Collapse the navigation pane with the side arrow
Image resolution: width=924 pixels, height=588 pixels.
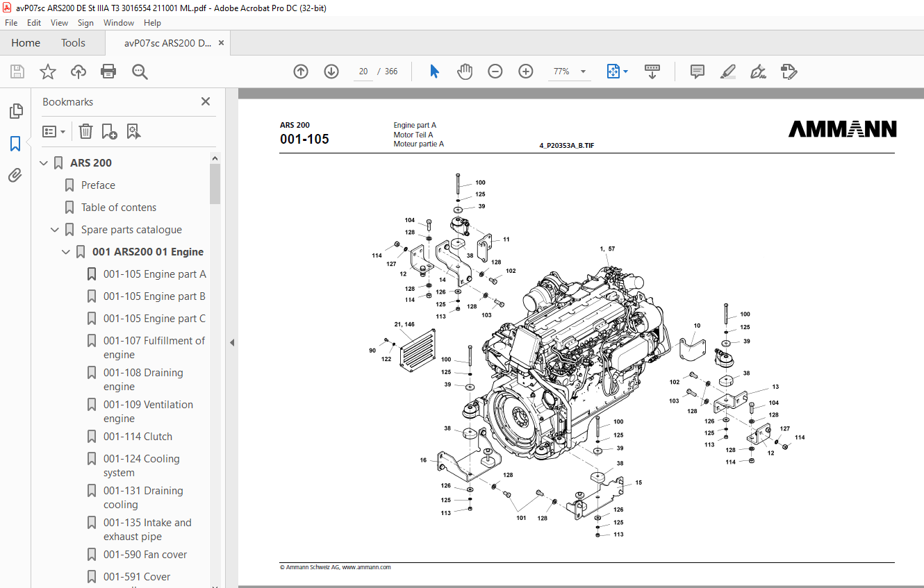tap(232, 342)
